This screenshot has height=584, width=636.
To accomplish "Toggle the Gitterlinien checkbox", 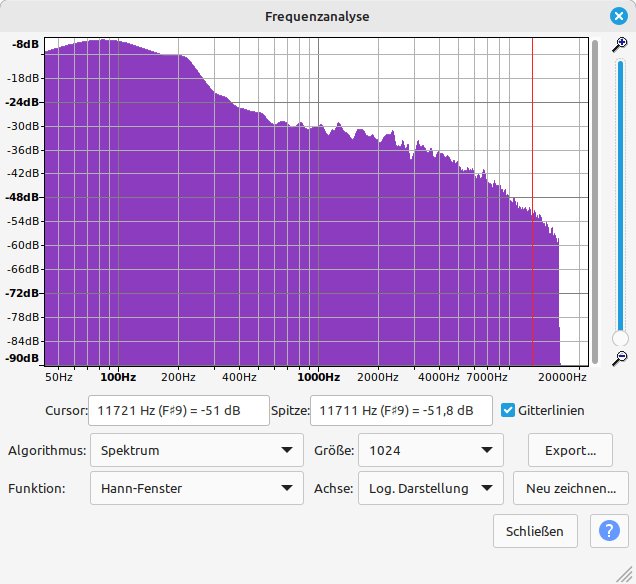I will pyautogui.click(x=508, y=410).
